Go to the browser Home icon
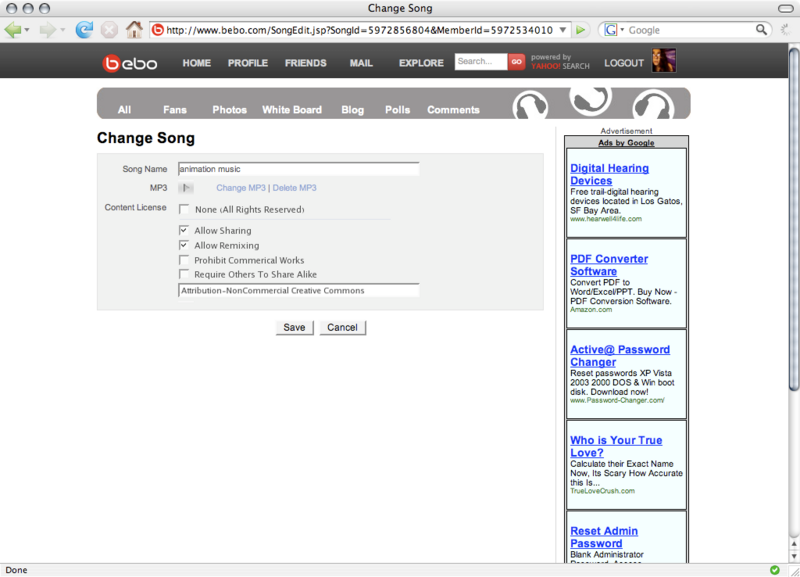 coord(134,30)
